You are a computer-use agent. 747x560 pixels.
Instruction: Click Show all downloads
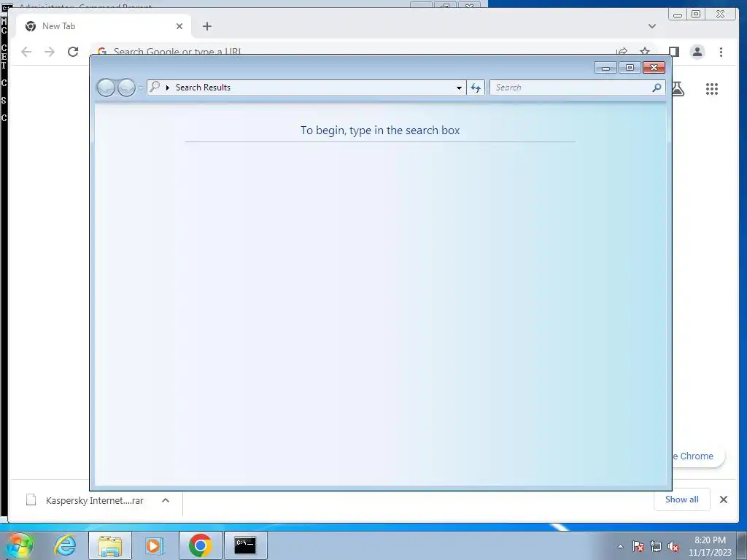click(x=682, y=499)
